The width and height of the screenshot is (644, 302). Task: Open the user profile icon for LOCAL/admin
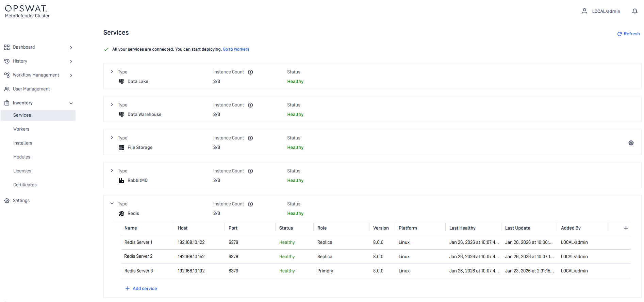(x=584, y=12)
